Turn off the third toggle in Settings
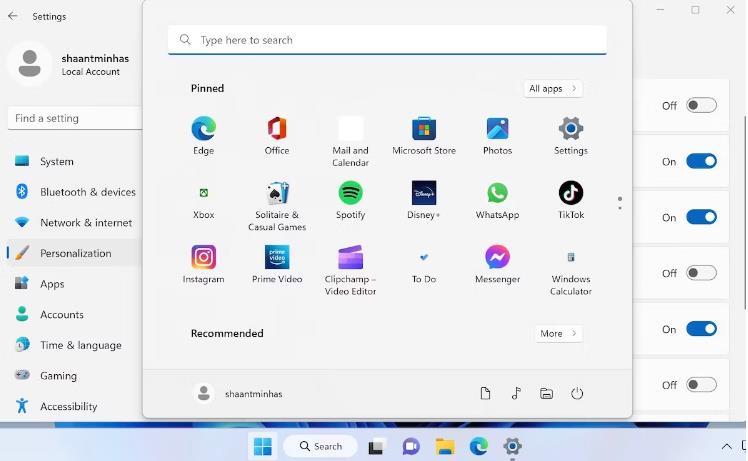This screenshot has height=461, width=748. pos(701,217)
